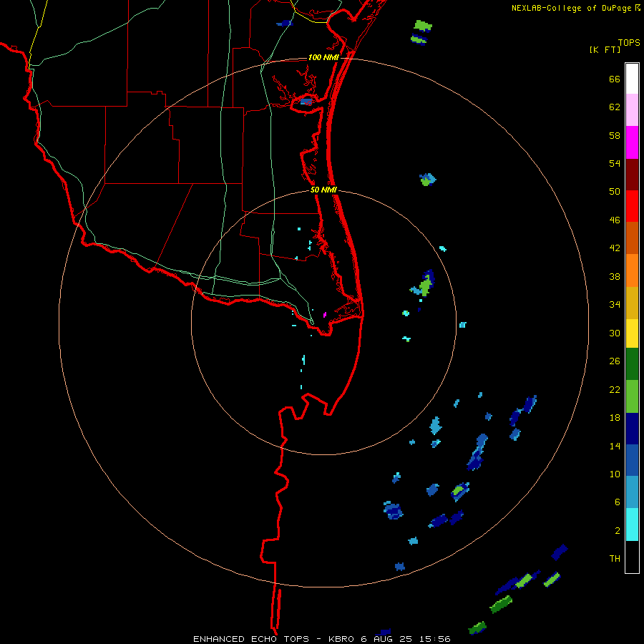Click the 'TOPS' legend heading
The width and height of the screenshot is (644, 644).
point(629,42)
